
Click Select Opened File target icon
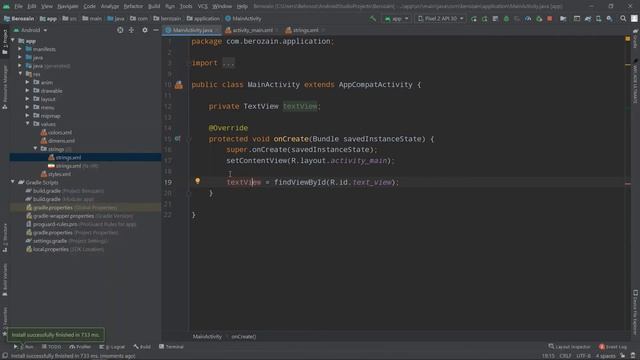(120, 30)
